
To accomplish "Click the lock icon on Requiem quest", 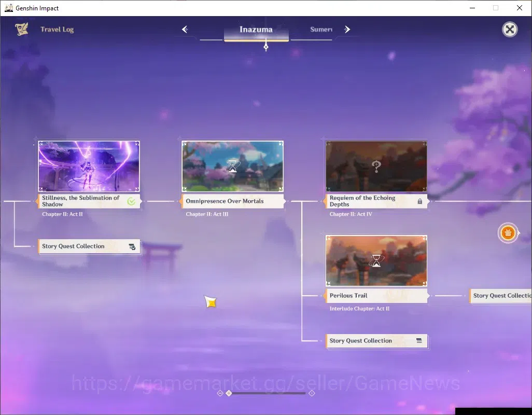I will (x=419, y=201).
